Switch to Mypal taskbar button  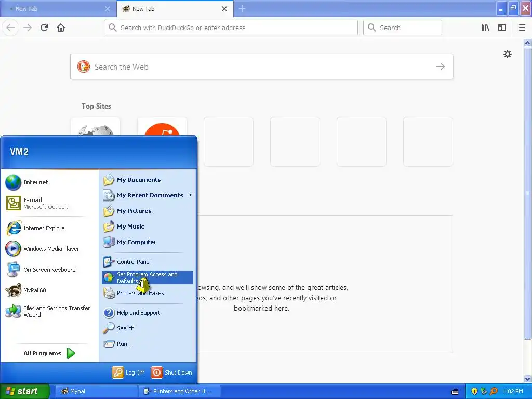pyautogui.click(x=96, y=391)
